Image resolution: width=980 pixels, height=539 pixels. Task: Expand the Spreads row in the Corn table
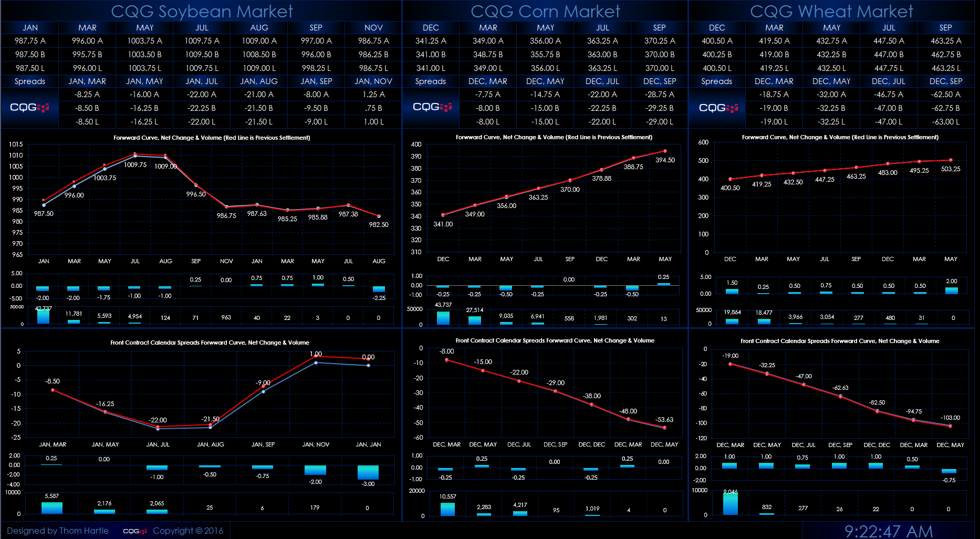click(x=431, y=81)
